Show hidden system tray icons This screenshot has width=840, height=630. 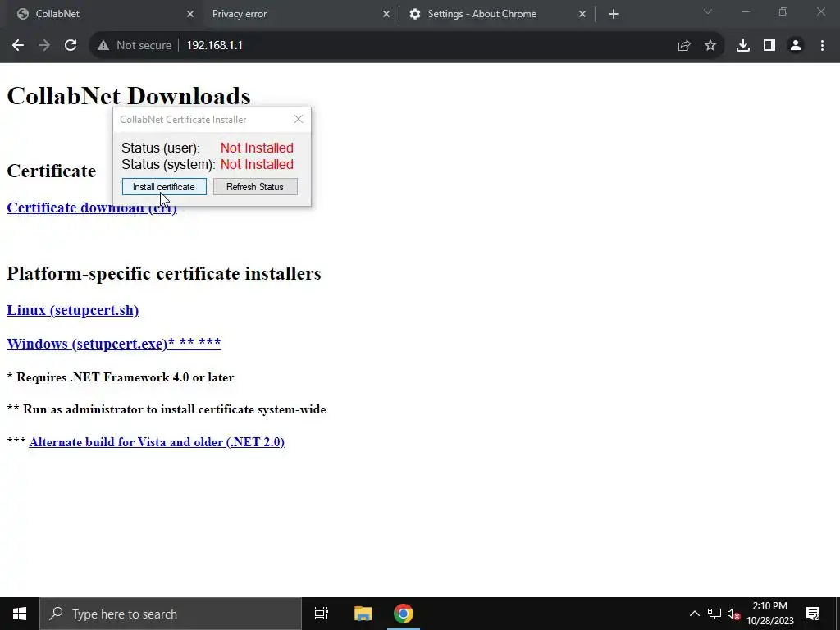tap(694, 614)
